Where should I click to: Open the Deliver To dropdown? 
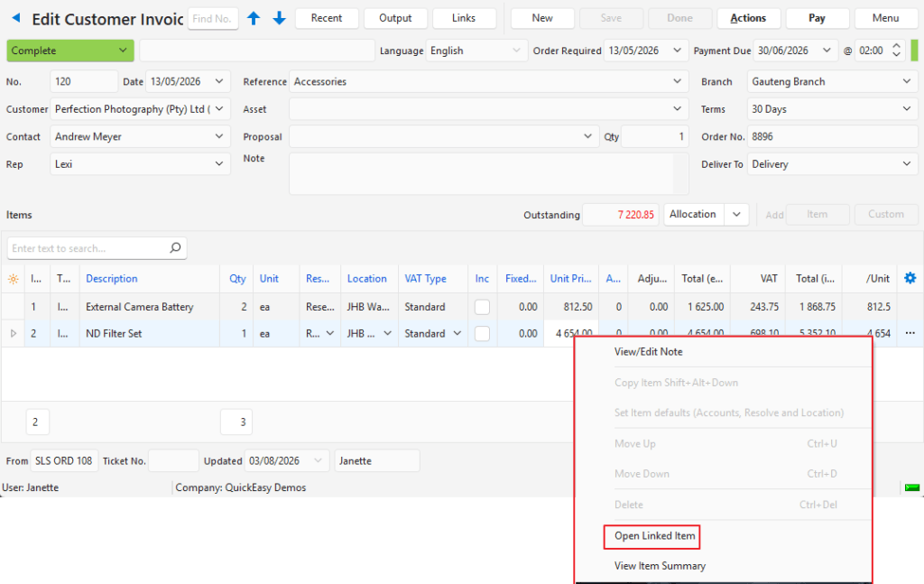coord(906,164)
